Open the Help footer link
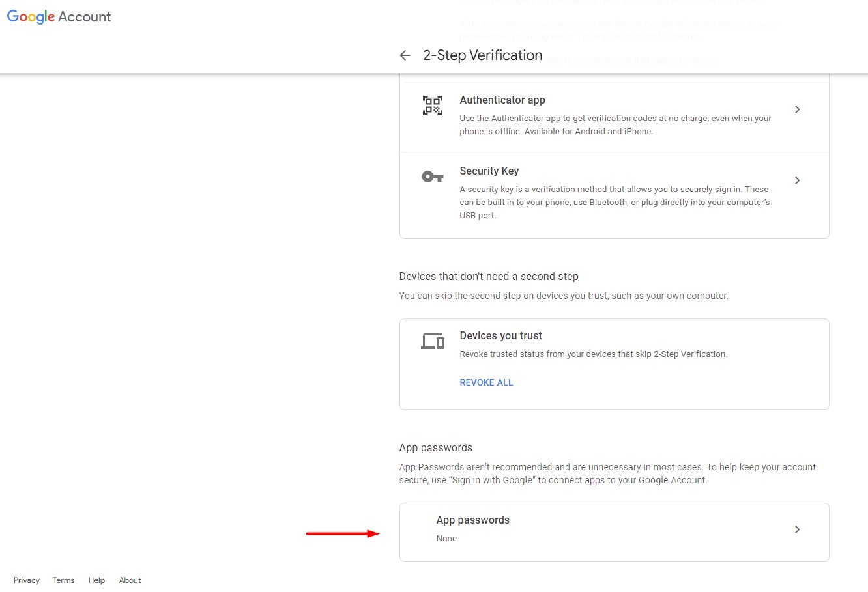 point(96,580)
